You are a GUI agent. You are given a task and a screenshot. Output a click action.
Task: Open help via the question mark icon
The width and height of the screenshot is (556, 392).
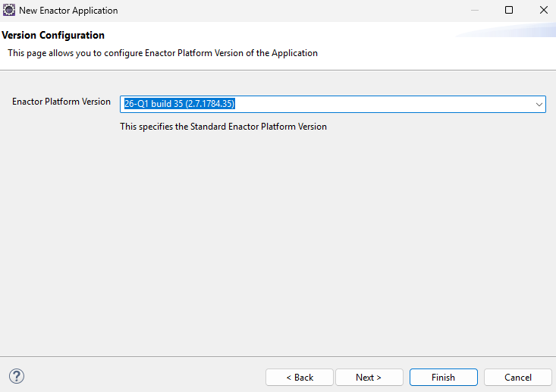click(x=17, y=376)
